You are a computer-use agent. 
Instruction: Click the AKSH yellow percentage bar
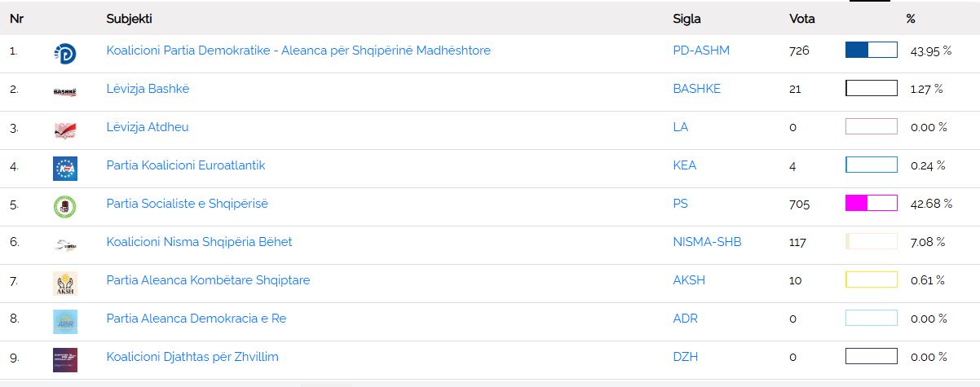pyautogui.click(x=871, y=280)
